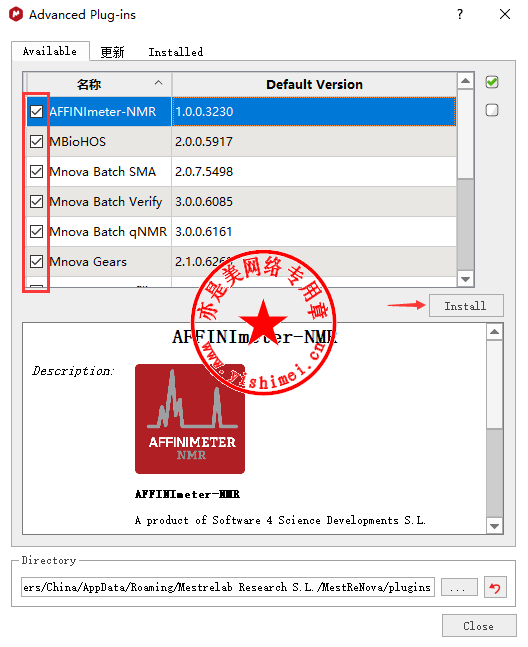The image size is (528, 647).
Task: Select the Mnova Batch qNMR name
Action: (x=108, y=232)
